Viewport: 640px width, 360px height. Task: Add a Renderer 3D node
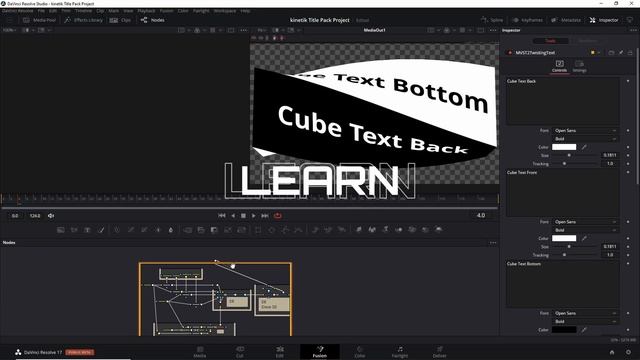439,230
